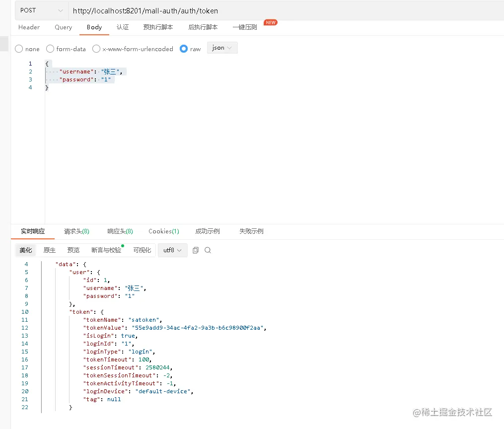Click the "tokenName": "satoken" line

123,320
